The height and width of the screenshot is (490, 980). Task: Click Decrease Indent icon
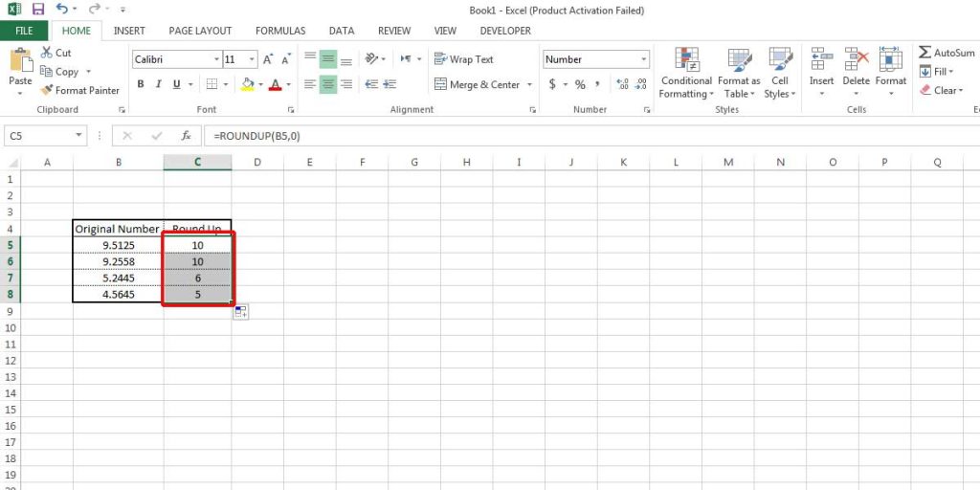coord(372,84)
